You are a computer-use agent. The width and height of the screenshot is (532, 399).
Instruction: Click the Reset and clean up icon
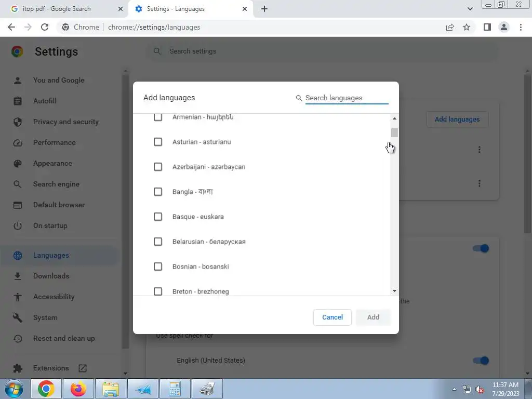click(x=18, y=338)
